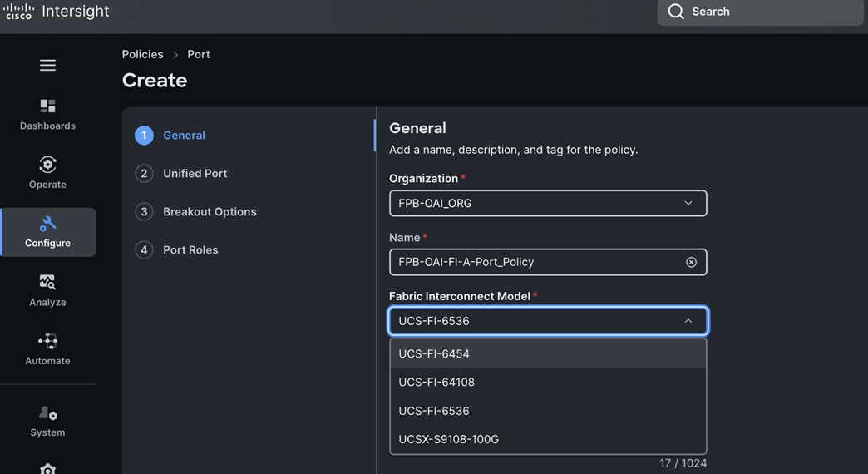Select step 2 Unified Port
This screenshot has width=868, height=474.
(x=181, y=173)
